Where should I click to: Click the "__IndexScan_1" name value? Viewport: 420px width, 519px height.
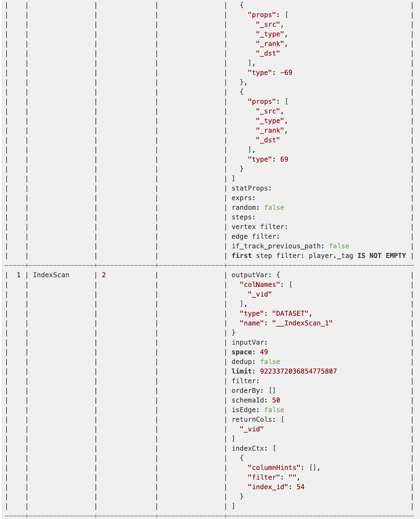pyautogui.click(x=302, y=323)
